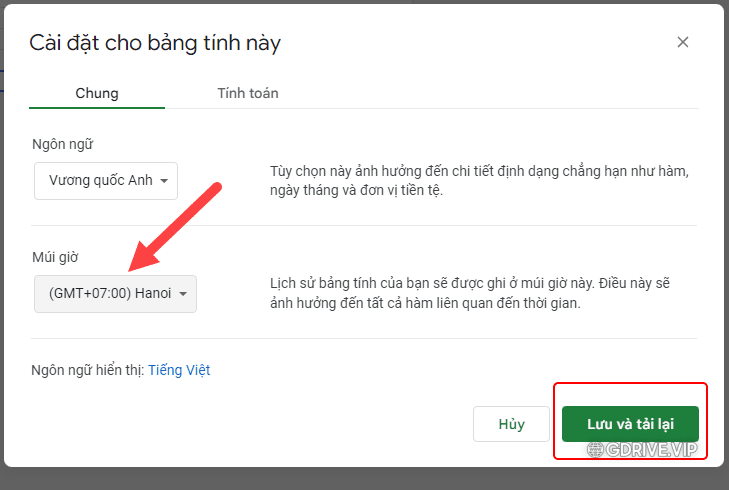Click the timezone history description text
The image size is (729, 490).
(x=470, y=293)
